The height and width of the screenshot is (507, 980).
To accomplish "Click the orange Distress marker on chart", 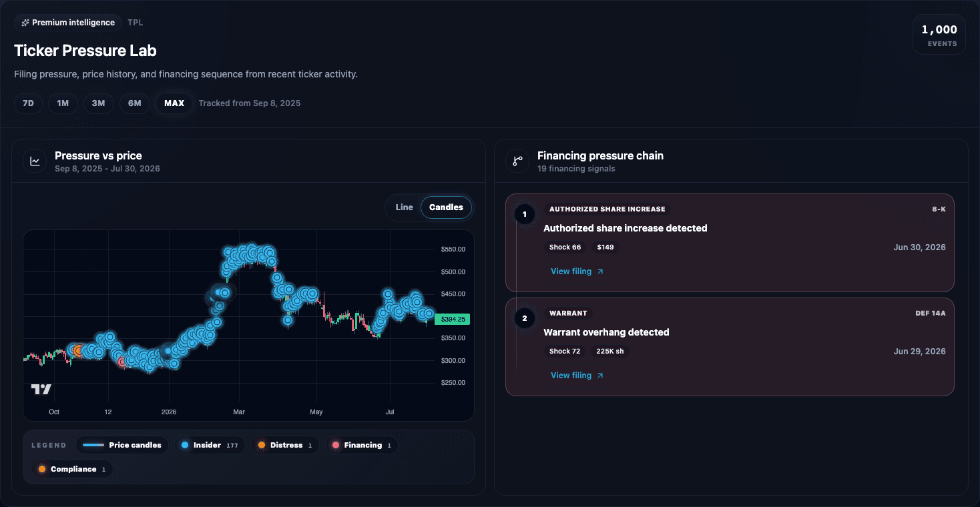I will click(x=79, y=350).
